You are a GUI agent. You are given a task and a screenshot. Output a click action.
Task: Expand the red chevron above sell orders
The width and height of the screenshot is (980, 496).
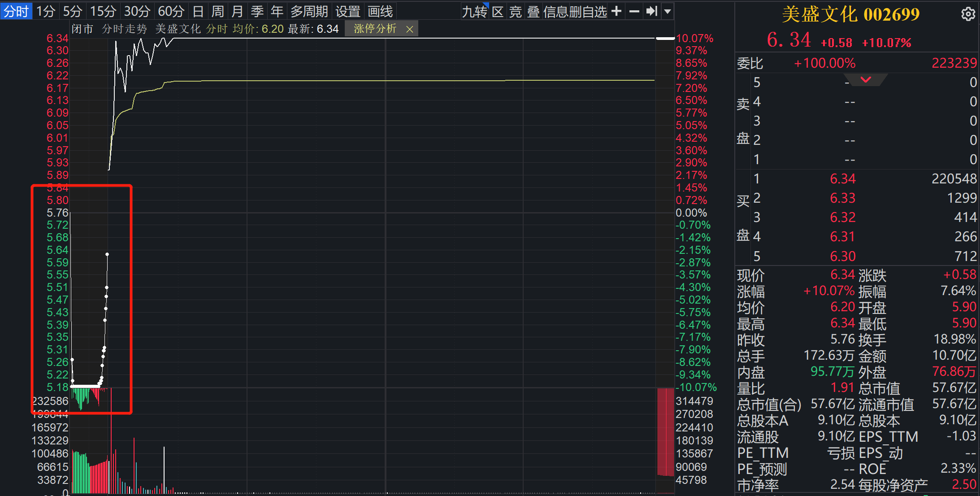(x=866, y=80)
